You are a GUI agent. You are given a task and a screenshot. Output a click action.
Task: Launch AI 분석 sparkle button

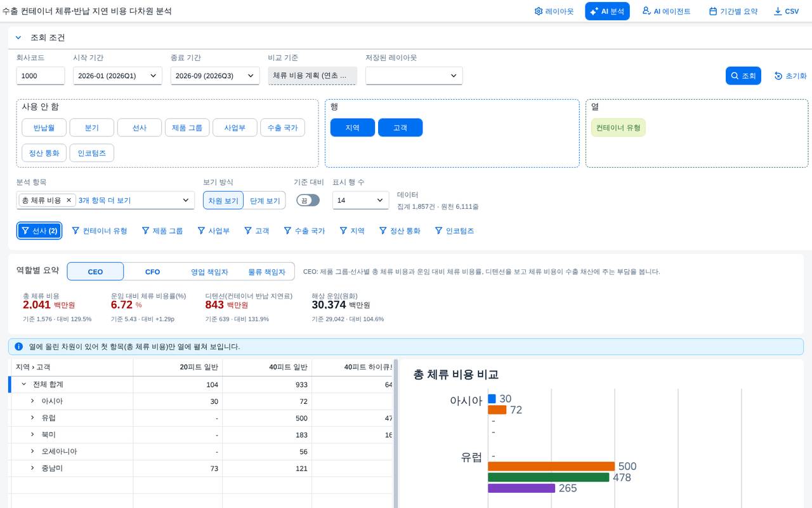tap(607, 11)
